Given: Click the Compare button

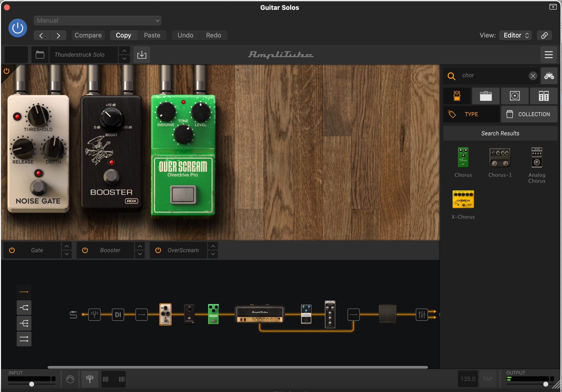Looking at the screenshot, I should tap(88, 36).
